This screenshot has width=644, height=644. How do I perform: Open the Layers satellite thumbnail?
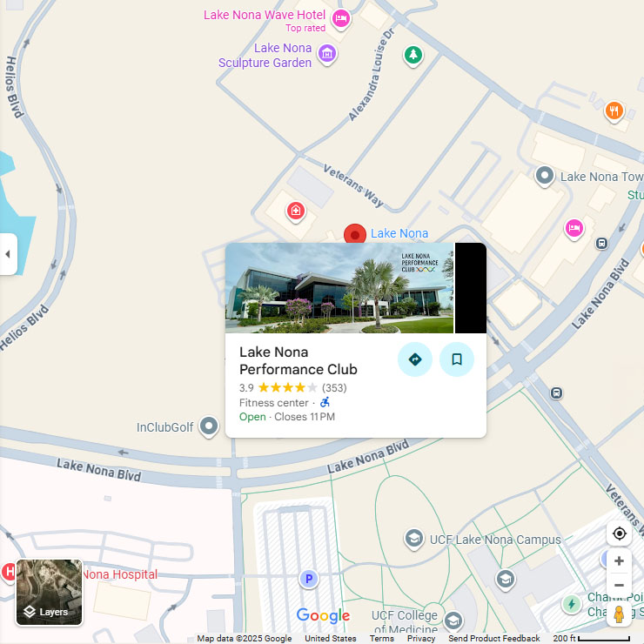click(49, 593)
